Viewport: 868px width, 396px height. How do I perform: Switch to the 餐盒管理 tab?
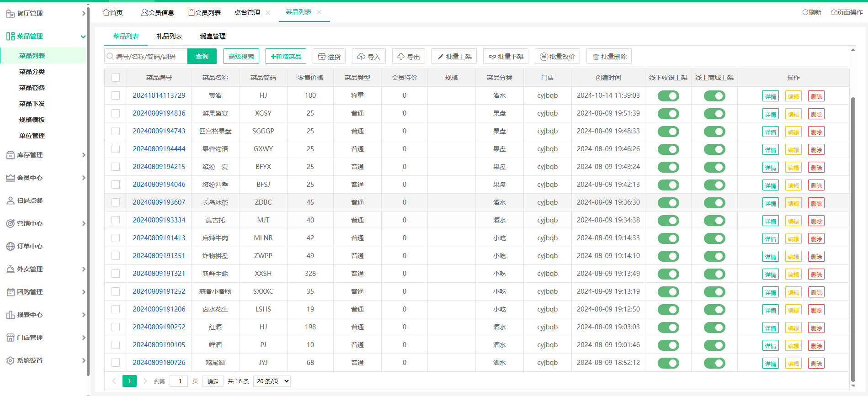tap(213, 36)
